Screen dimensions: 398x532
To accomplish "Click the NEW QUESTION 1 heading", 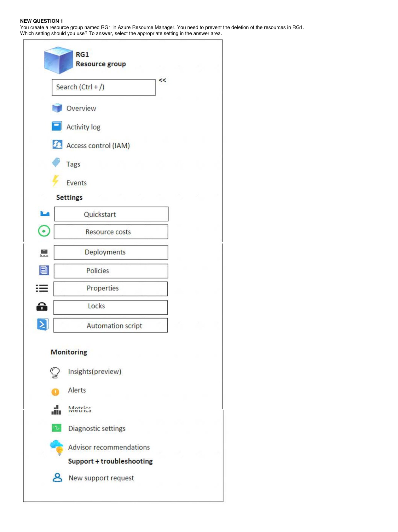I will pos(41,21).
